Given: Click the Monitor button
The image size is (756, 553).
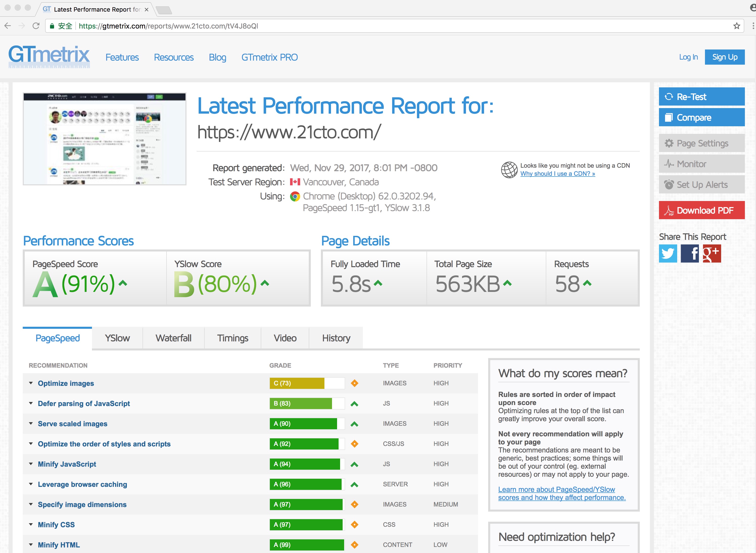Looking at the screenshot, I should click(x=702, y=164).
